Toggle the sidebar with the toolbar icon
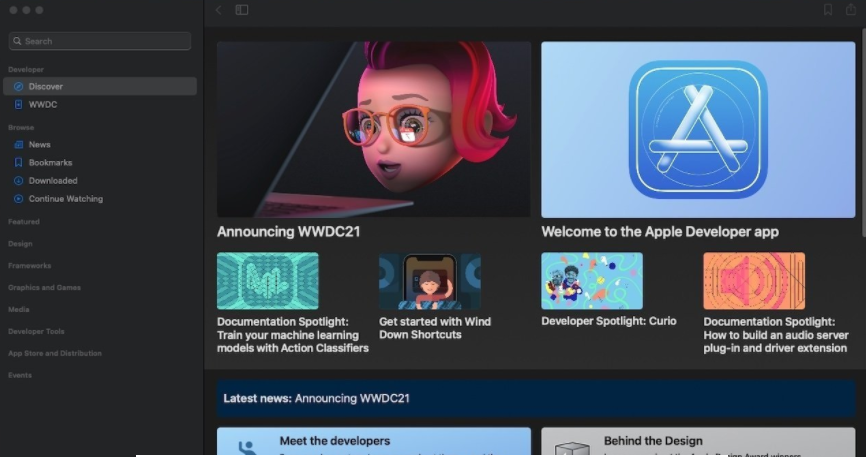The height and width of the screenshot is (457, 866). [x=242, y=10]
